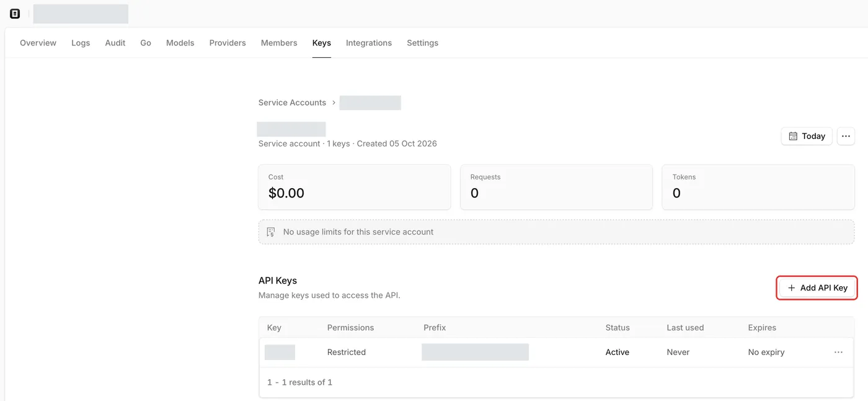Click the Prefix column header
Image resolution: width=868 pixels, height=401 pixels.
tap(435, 327)
